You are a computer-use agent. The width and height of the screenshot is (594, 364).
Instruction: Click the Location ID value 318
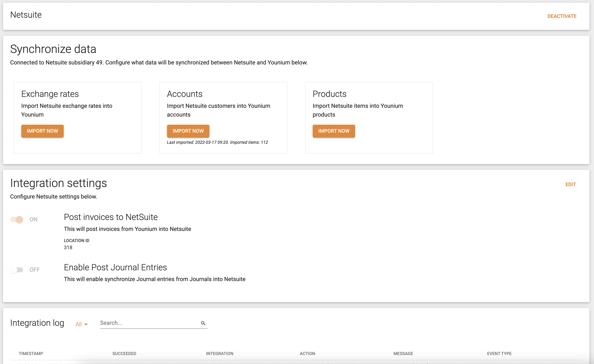click(x=68, y=247)
